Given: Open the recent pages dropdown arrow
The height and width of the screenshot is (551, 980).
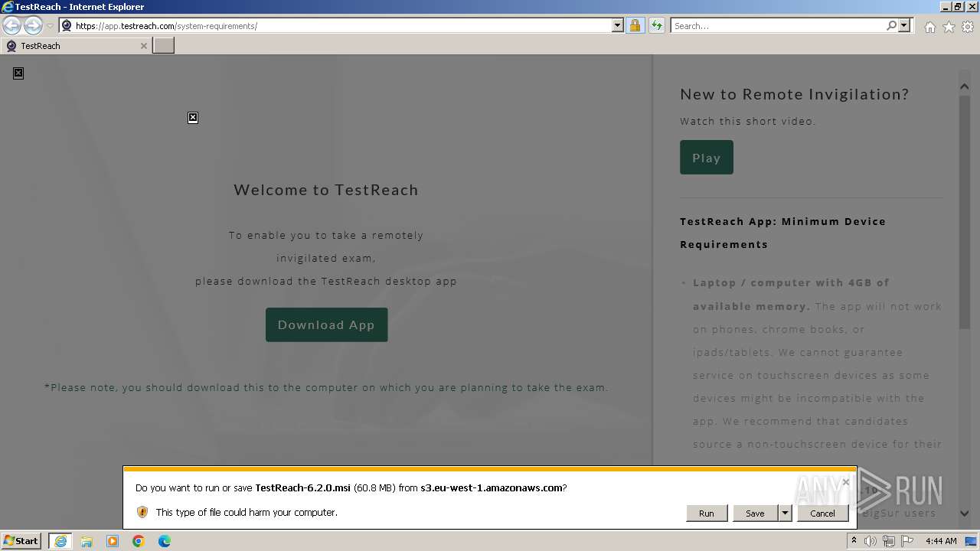Looking at the screenshot, I should (50, 26).
